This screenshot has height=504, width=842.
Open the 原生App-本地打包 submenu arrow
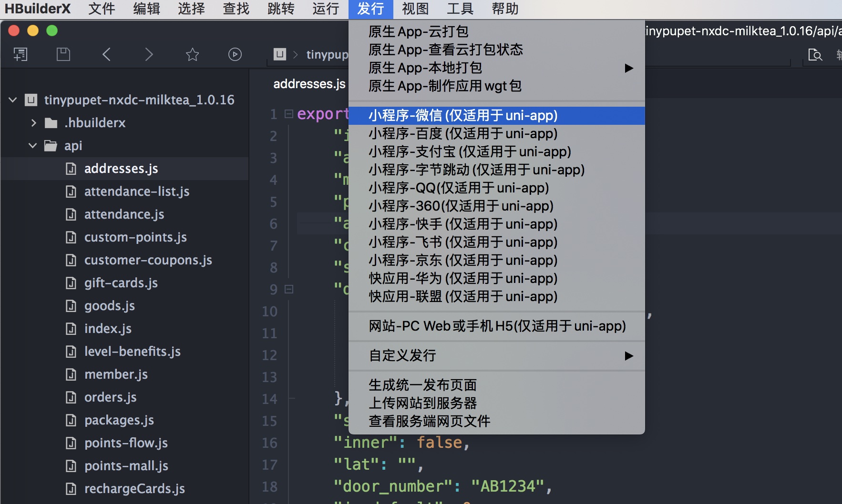click(x=629, y=68)
